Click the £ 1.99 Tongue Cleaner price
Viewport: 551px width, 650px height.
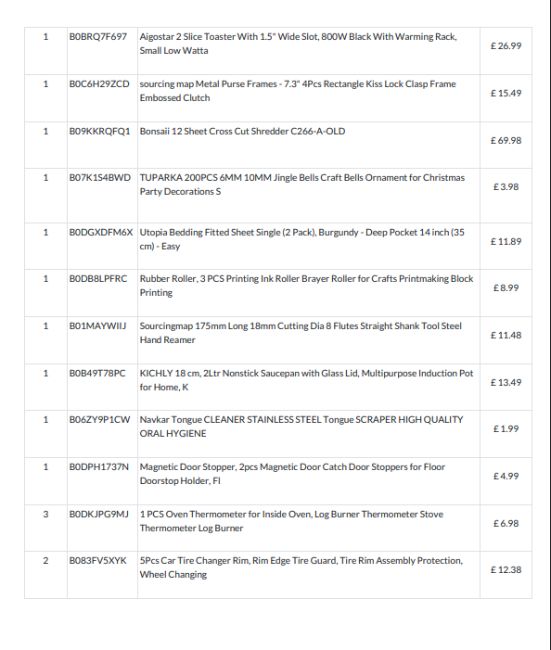(x=506, y=429)
